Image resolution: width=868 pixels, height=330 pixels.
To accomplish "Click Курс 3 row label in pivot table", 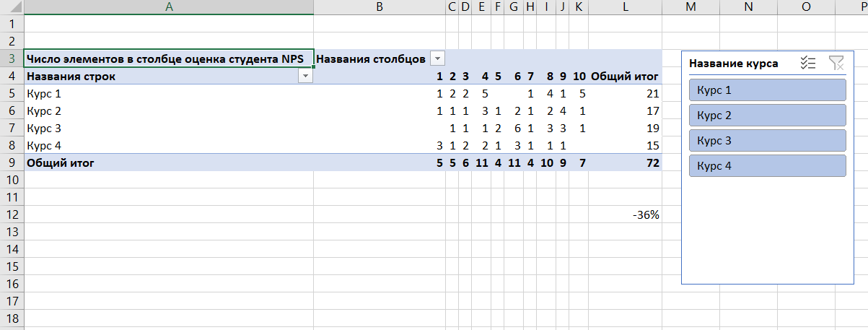I will tap(169, 128).
